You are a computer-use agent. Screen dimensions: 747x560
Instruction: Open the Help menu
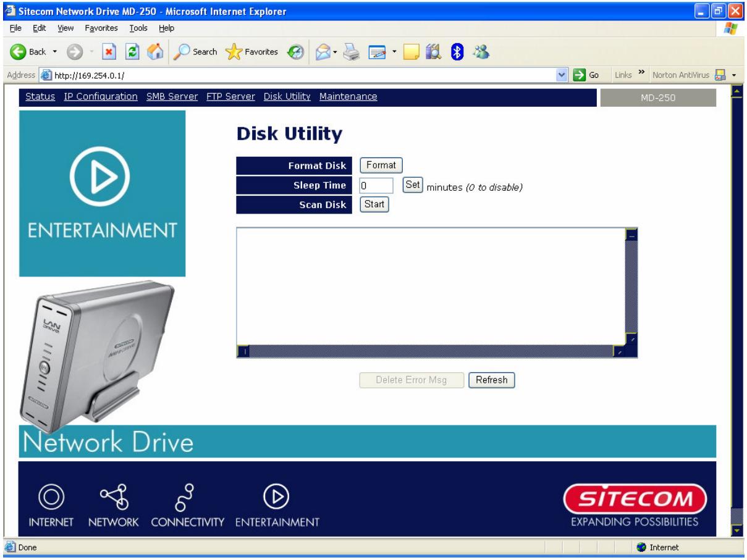click(x=167, y=28)
